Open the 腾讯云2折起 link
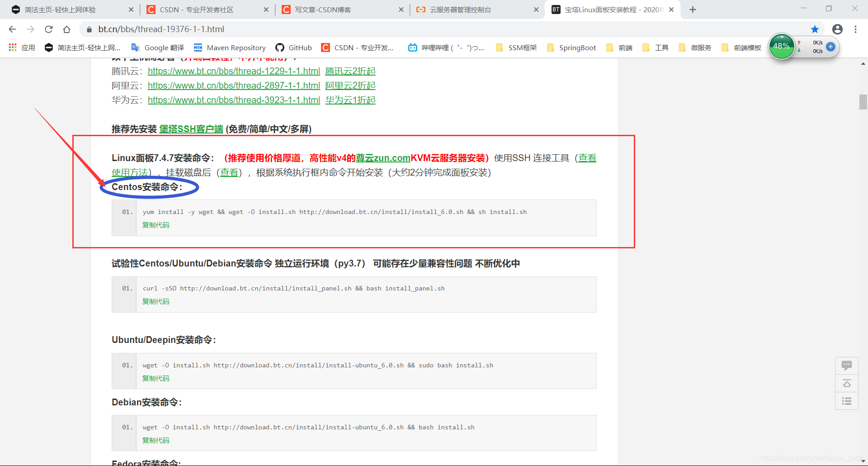 click(350, 71)
